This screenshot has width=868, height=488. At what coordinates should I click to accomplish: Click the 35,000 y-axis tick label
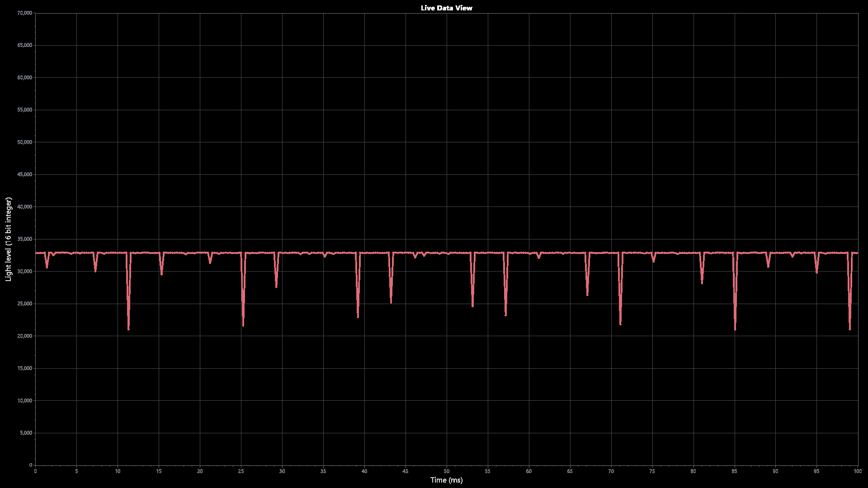(x=24, y=239)
